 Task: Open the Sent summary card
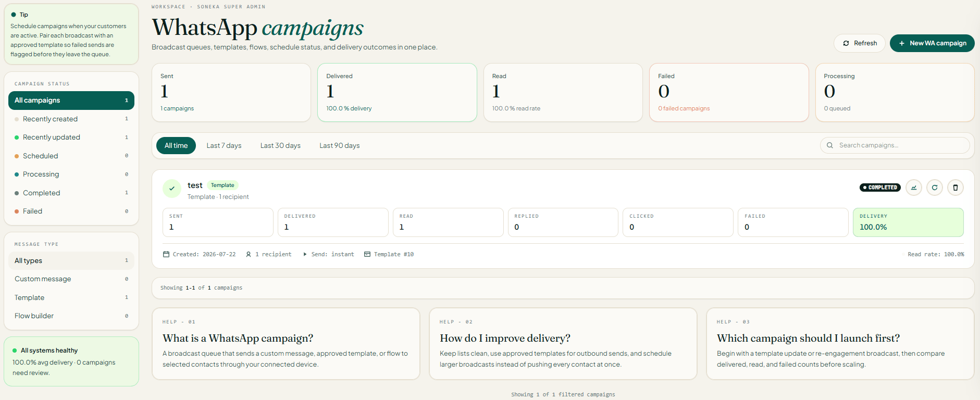pos(231,93)
